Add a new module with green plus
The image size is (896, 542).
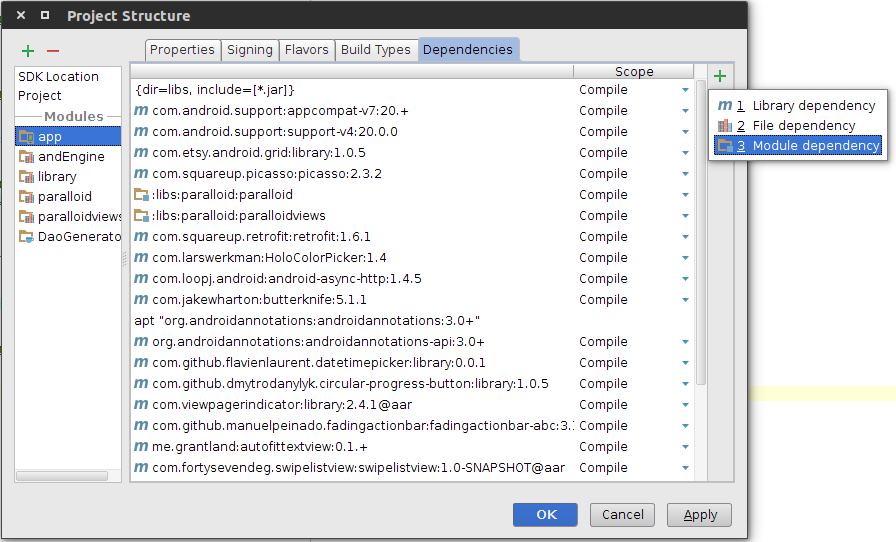[27, 51]
